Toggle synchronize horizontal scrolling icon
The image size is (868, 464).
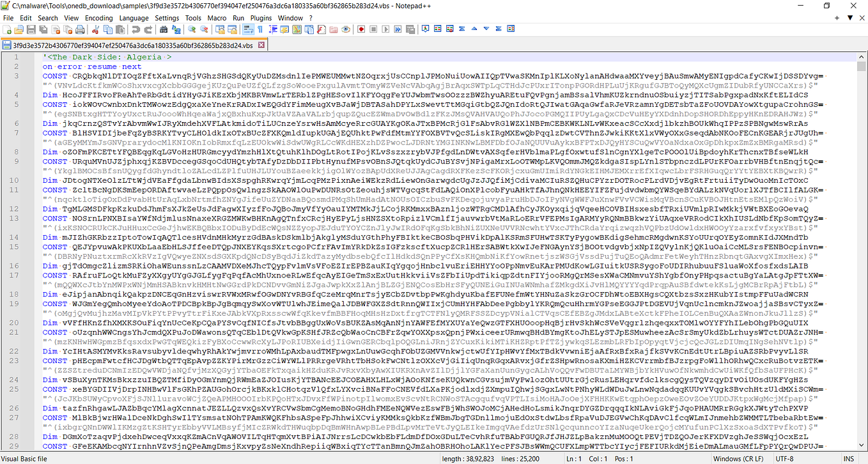[x=232, y=29]
